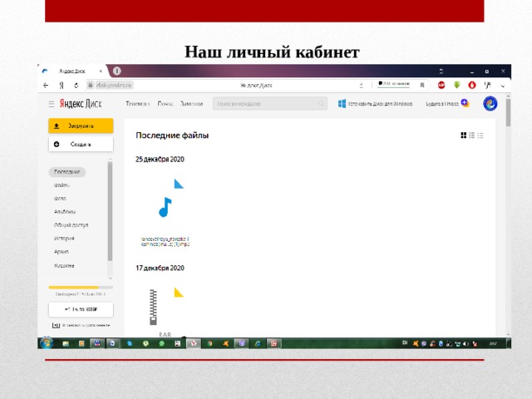Click the Яндекс Диск logo
Viewport: 532px width, 399px height.
coord(81,103)
